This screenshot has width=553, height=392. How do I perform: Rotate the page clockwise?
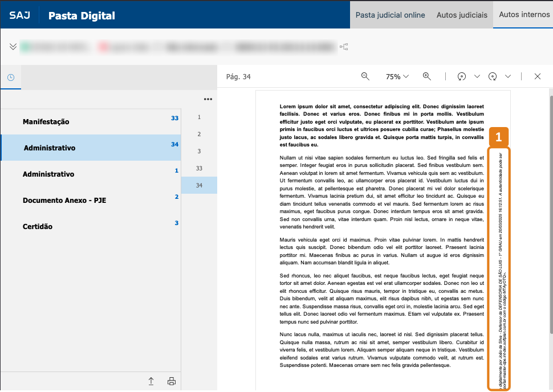click(x=493, y=76)
